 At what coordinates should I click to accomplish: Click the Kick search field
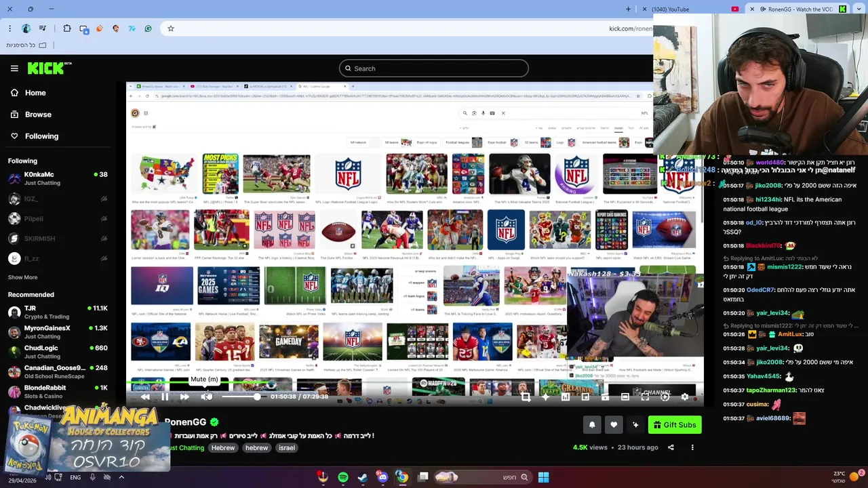(x=433, y=68)
